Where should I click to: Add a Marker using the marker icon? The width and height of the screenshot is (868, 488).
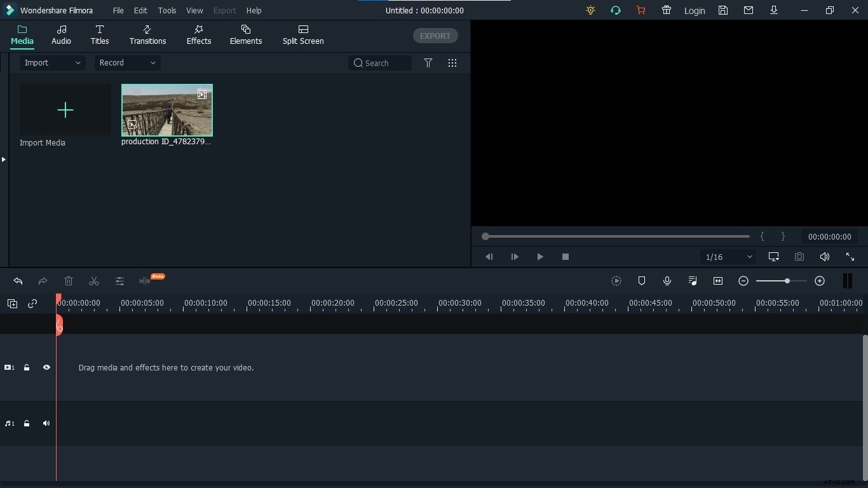tap(642, 281)
